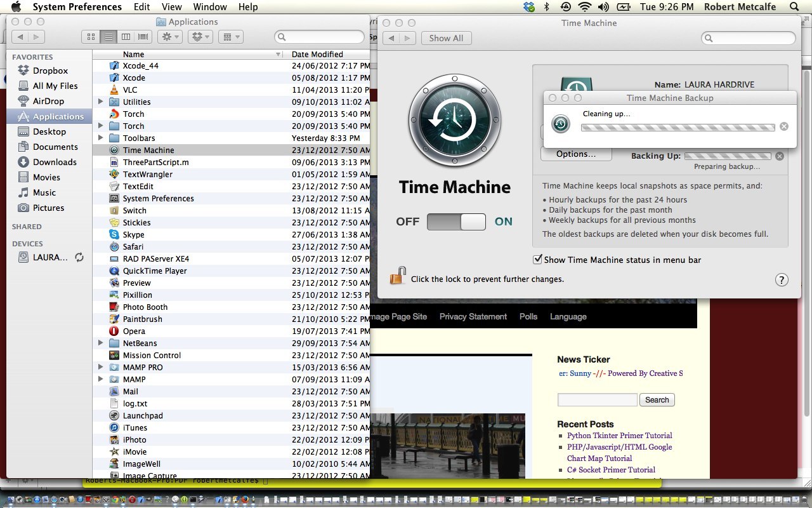Open the Finder Dropbox toolbar dropdown
This screenshot has width=812, height=508.
click(x=200, y=37)
